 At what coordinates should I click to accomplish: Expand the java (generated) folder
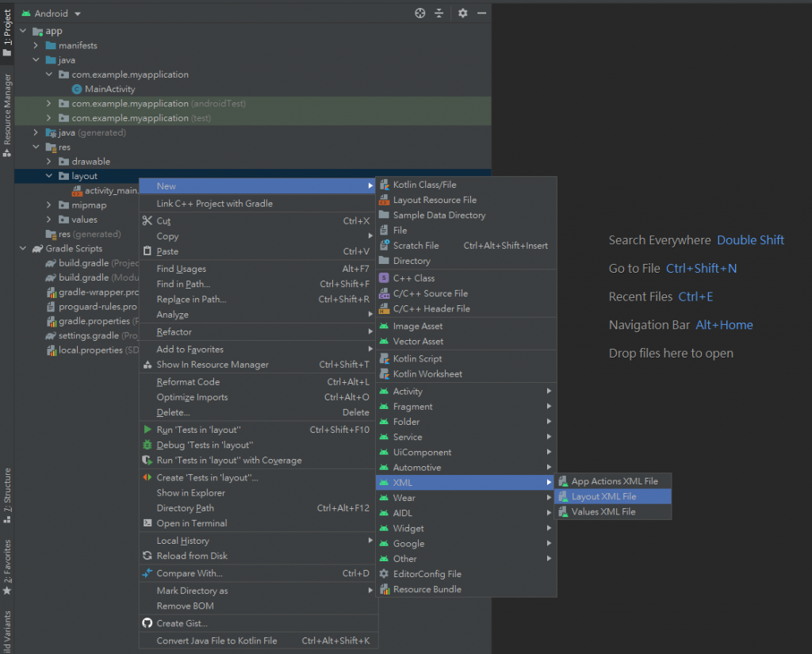pos(36,132)
